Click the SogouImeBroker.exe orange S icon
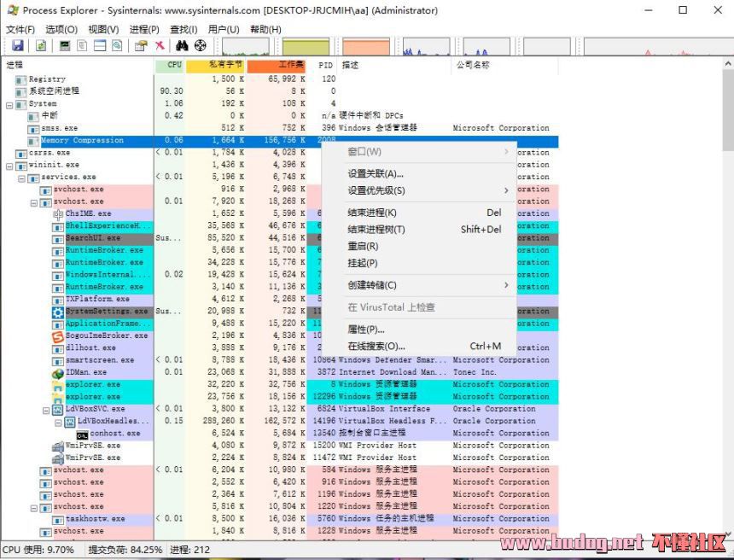The image size is (734, 560). pyautogui.click(x=57, y=335)
